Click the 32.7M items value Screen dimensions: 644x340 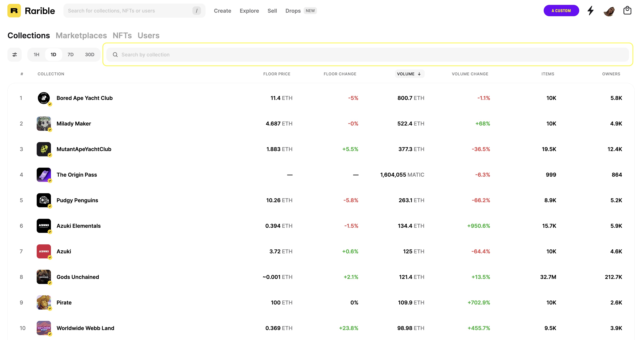(548, 277)
